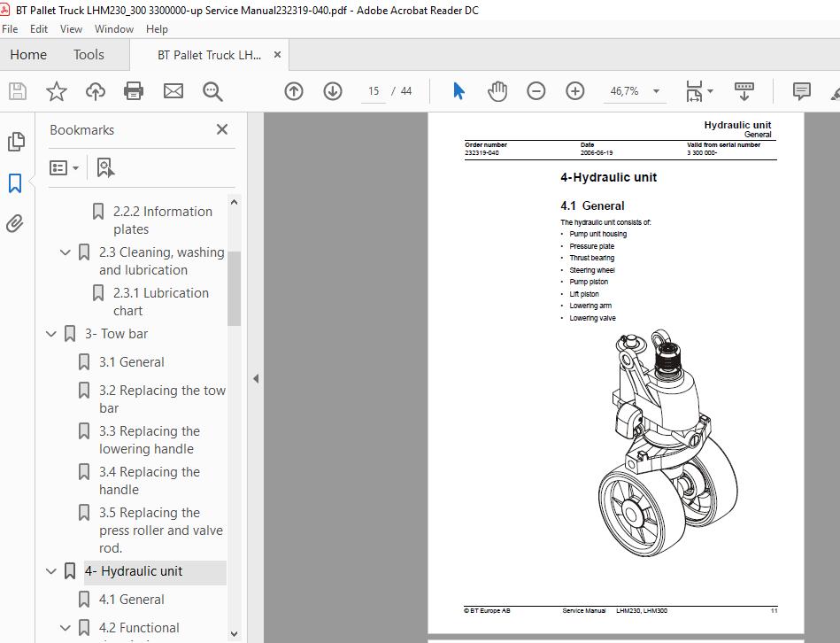Select the 4- Hydraulic unit bookmark

coord(134,571)
